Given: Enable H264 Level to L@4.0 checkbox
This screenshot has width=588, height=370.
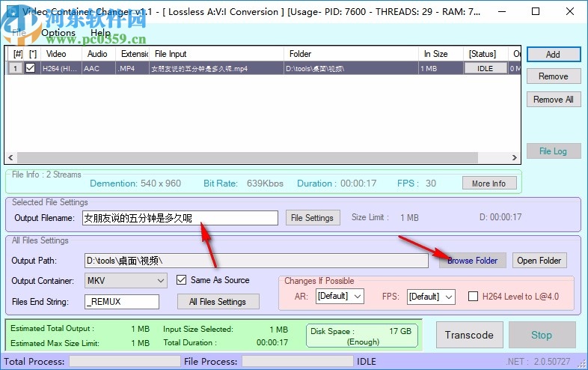Looking at the screenshot, I should pos(474,297).
